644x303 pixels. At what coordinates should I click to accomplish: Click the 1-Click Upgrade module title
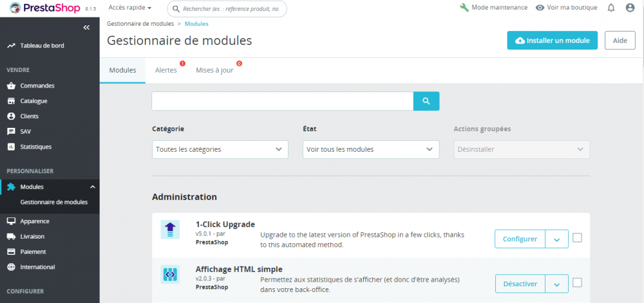point(225,225)
